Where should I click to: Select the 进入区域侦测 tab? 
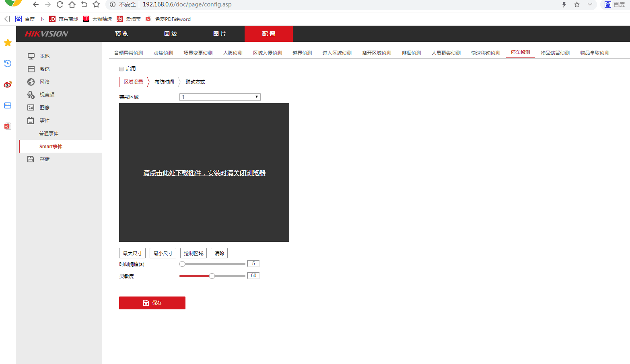pyautogui.click(x=337, y=53)
